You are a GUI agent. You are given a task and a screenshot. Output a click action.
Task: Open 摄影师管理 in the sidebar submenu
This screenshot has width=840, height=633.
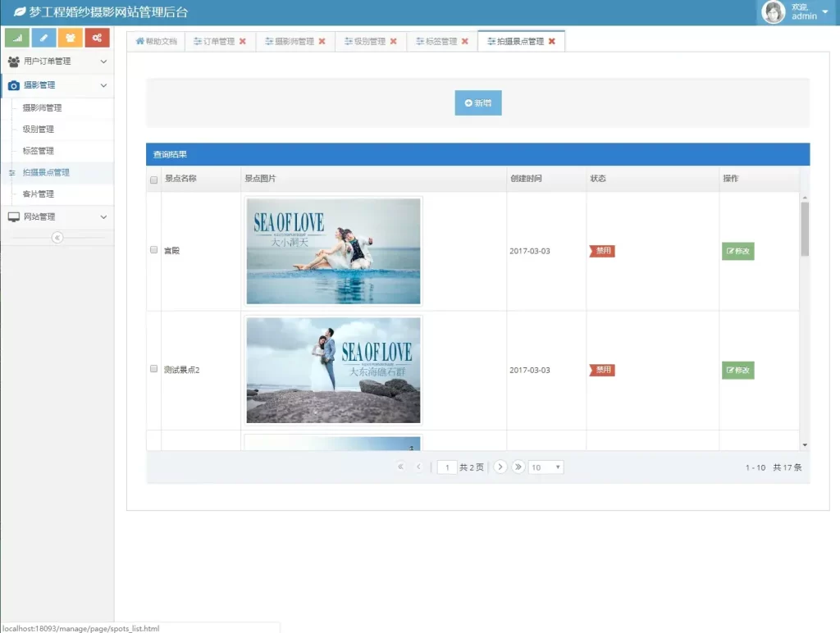(42, 108)
